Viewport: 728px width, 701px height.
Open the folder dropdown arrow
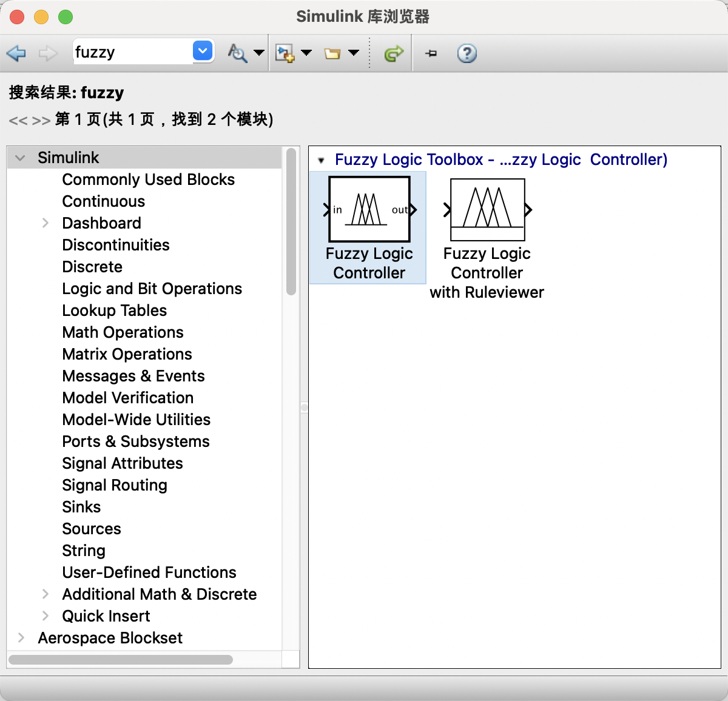tap(354, 53)
